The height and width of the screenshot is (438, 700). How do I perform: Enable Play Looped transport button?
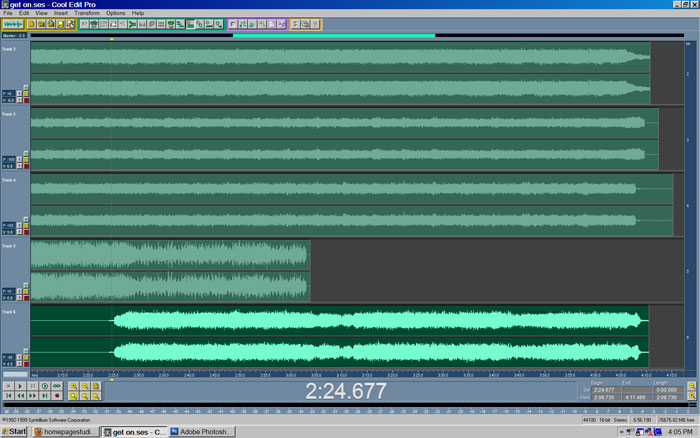click(57, 386)
